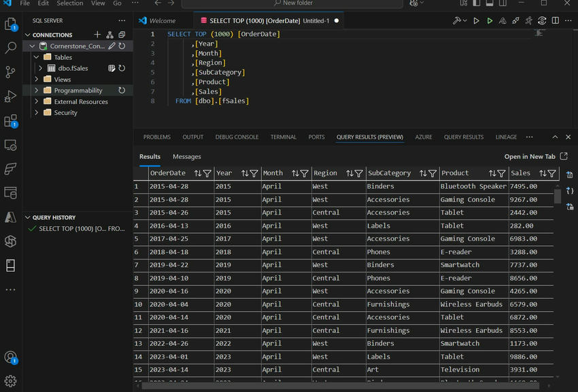The image size is (578, 392).
Task: Open the TERMINAL panel tab
Action: (283, 137)
